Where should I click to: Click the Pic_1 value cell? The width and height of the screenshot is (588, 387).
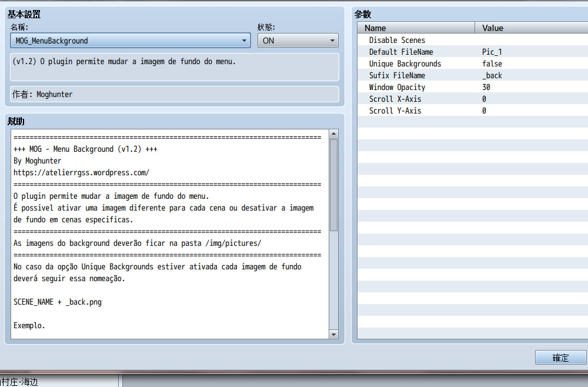[492, 52]
